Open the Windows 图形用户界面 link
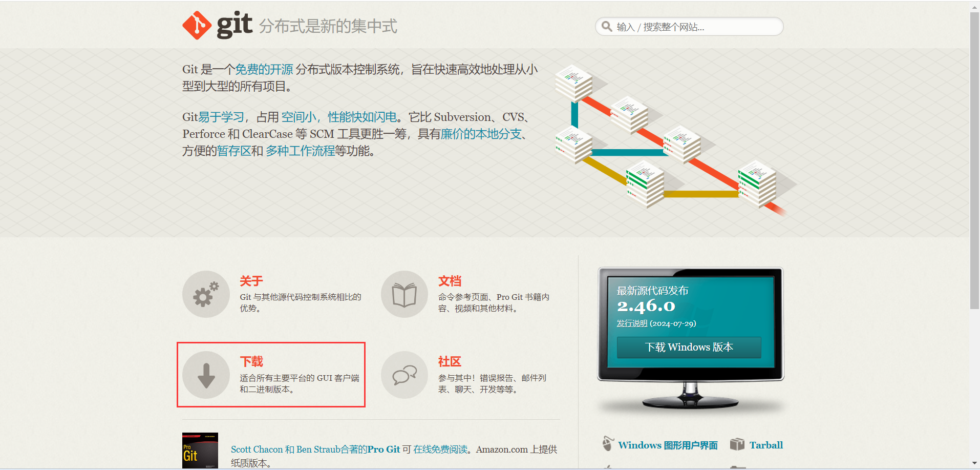Image resolution: width=980 pixels, height=470 pixels. (x=668, y=445)
